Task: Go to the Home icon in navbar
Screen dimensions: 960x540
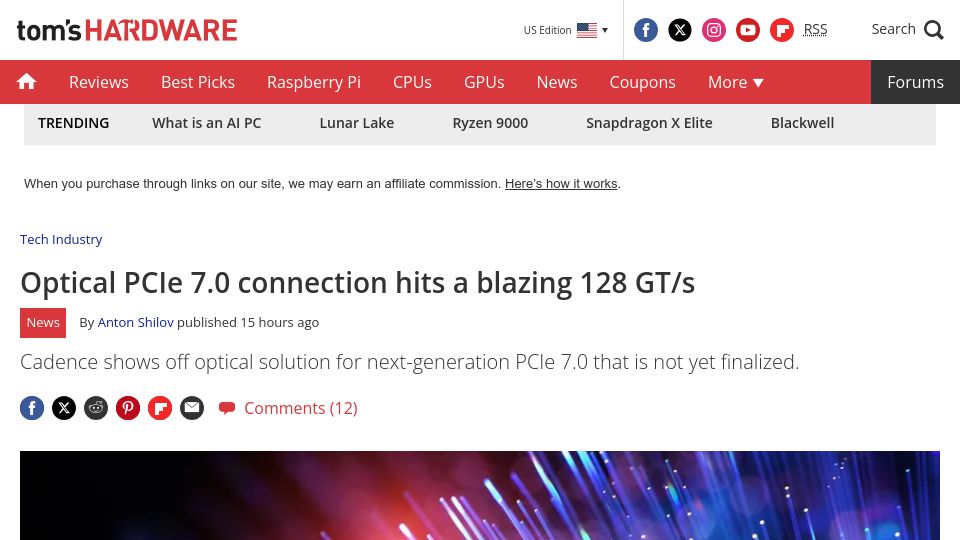Action: (x=26, y=81)
